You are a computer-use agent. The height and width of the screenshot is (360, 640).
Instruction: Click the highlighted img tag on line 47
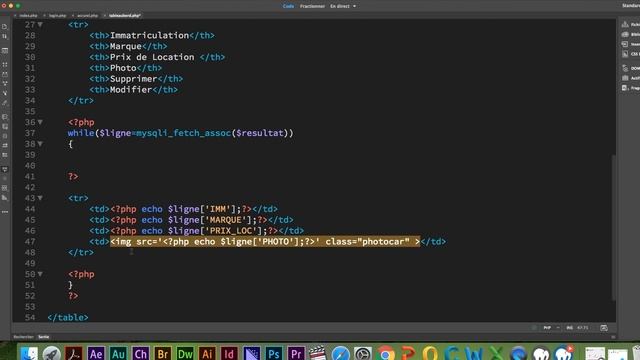(x=265, y=242)
